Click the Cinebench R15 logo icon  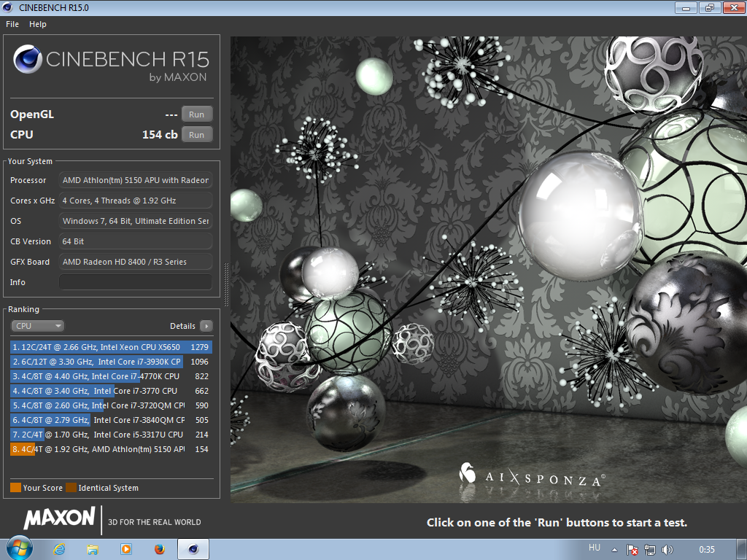[28, 60]
